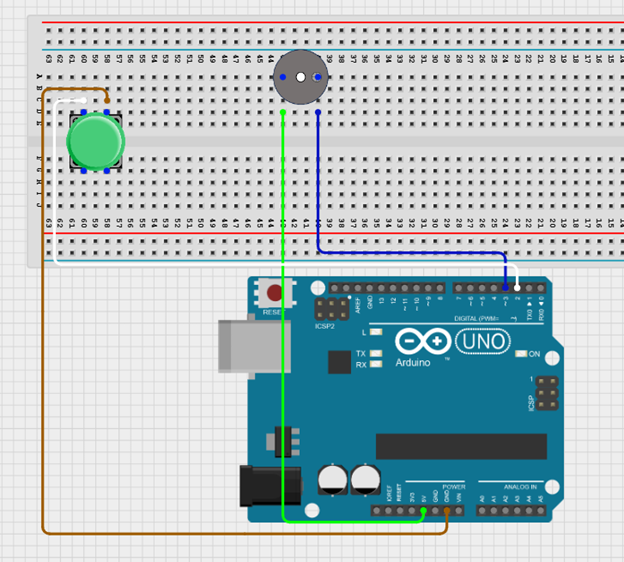The height and width of the screenshot is (562, 624).
Task: Click Arduino analog pin A0
Action: click(482, 510)
